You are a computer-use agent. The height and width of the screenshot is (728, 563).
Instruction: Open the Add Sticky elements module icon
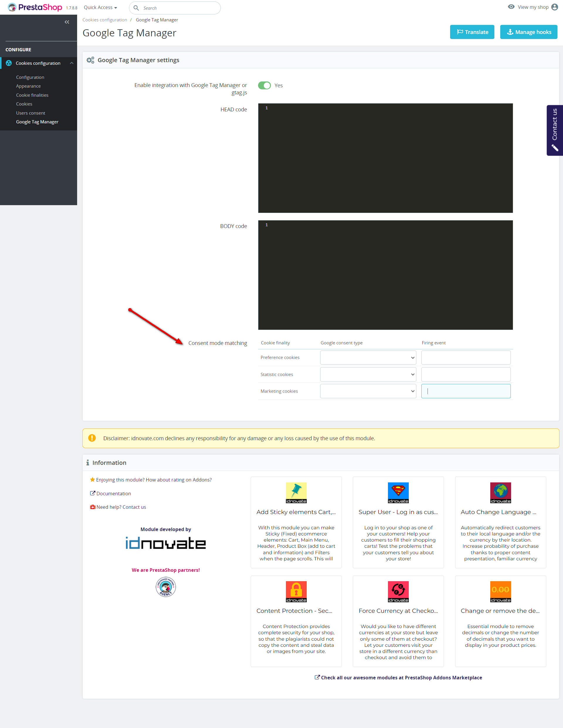click(x=296, y=492)
